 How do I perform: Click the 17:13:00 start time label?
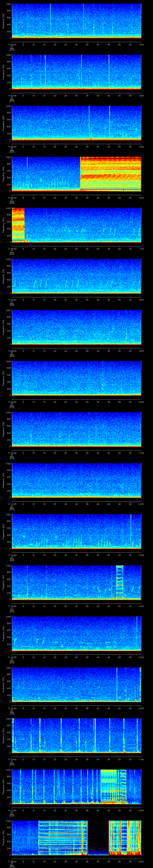click(x=12, y=606)
